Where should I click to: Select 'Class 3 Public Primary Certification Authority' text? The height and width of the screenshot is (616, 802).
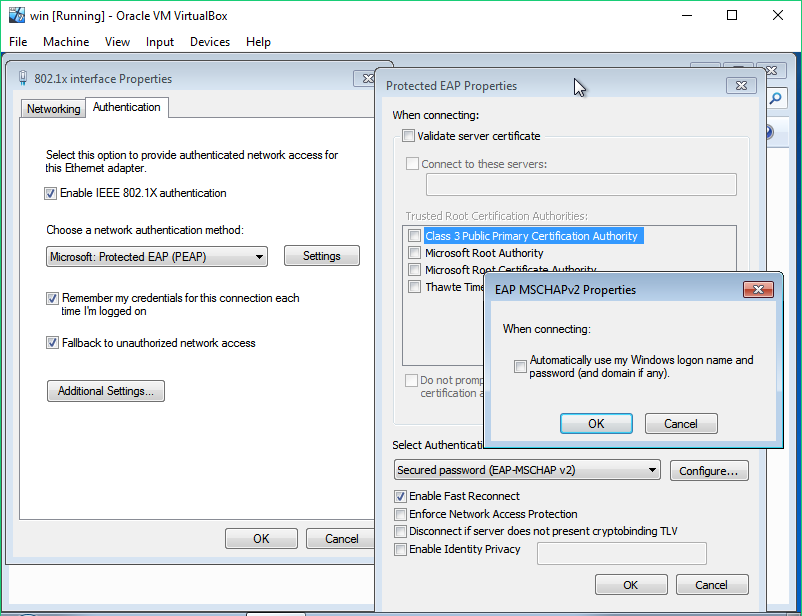point(532,236)
